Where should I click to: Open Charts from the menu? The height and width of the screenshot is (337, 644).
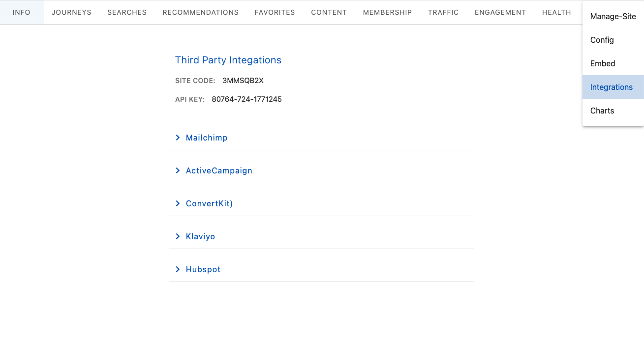613,111
